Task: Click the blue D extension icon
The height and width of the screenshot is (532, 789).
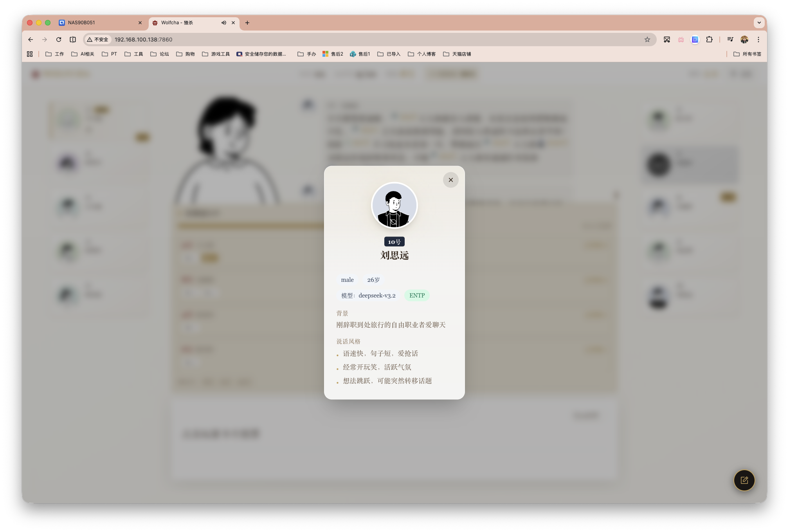Action: pyautogui.click(x=695, y=40)
